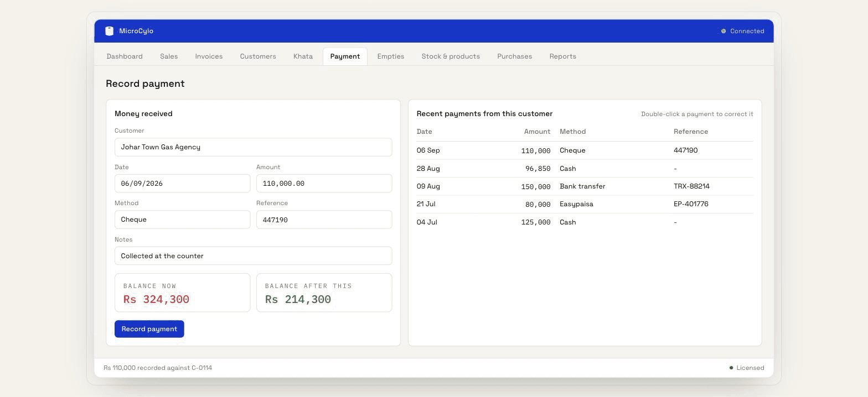The height and width of the screenshot is (397, 868).
Task: Click the Money received panel heading
Action: coord(143,113)
